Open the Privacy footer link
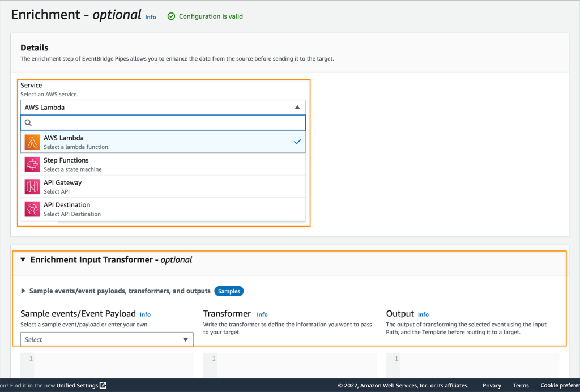Image resolution: width=580 pixels, height=392 pixels. [492, 385]
